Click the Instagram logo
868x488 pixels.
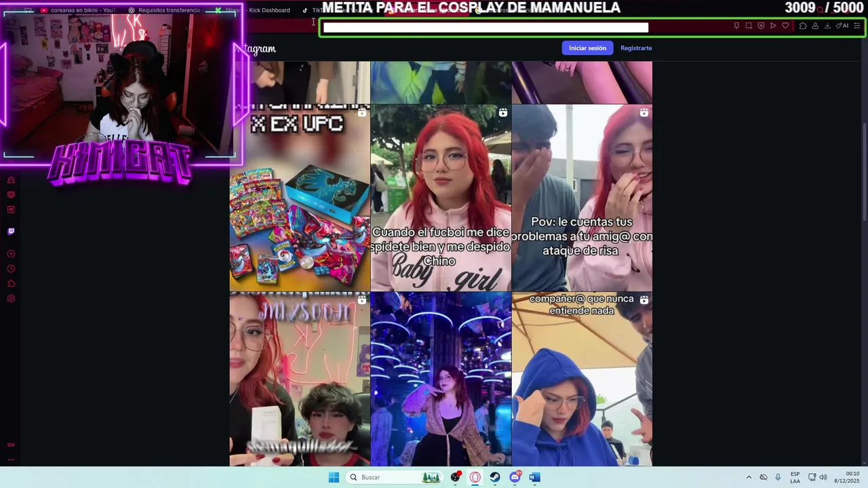tap(256, 49)
